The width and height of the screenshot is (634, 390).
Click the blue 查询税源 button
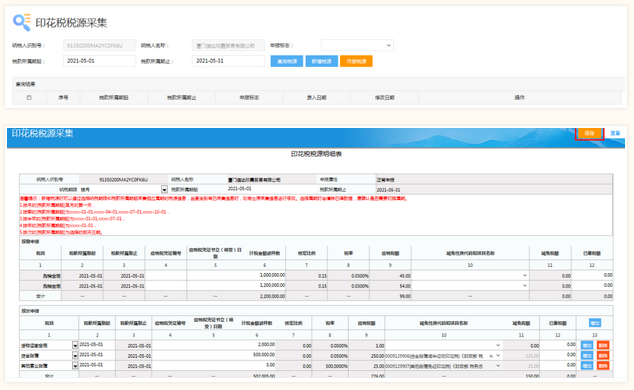point(287,61)
